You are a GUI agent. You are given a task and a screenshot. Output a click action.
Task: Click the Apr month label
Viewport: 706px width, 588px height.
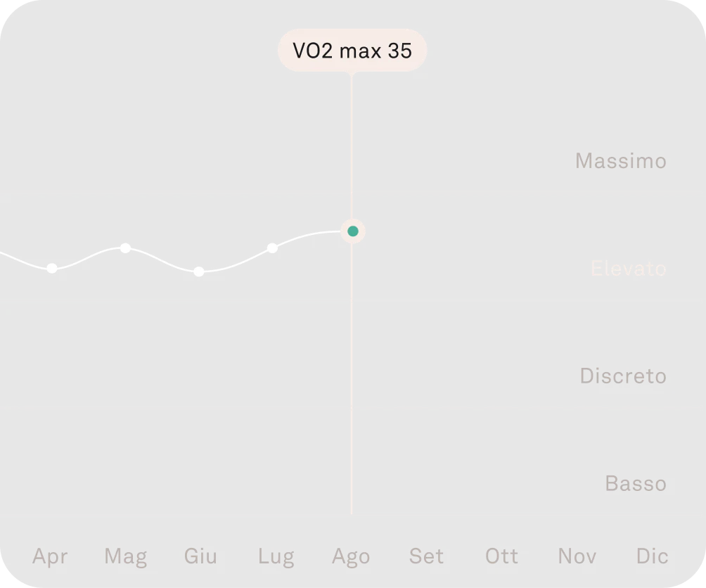point(50,556)
